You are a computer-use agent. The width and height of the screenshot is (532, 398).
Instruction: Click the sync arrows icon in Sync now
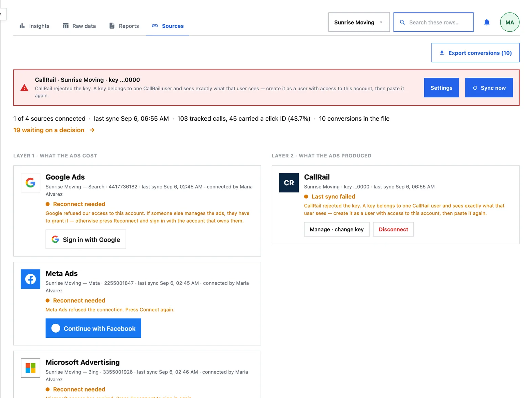point(475,88)
